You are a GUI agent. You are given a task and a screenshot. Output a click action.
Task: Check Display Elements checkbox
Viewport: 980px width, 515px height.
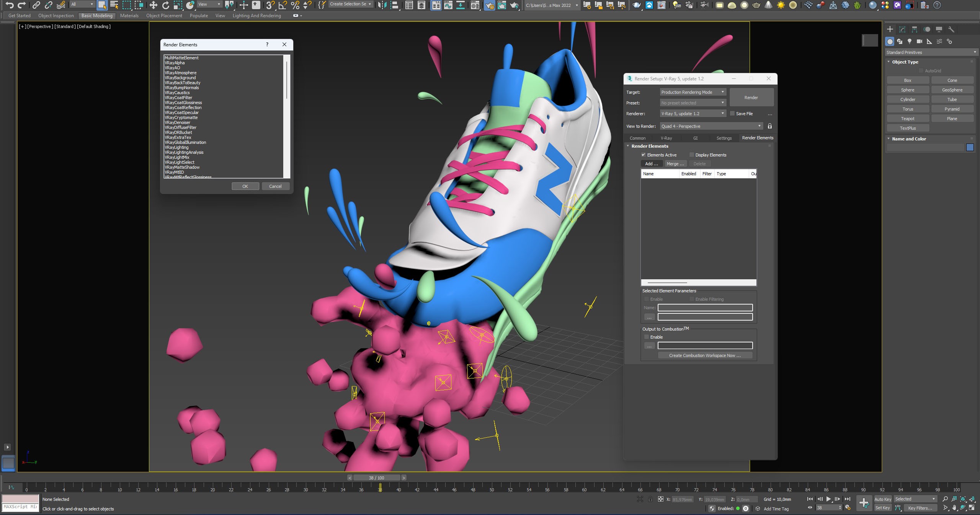coord(691,155)
